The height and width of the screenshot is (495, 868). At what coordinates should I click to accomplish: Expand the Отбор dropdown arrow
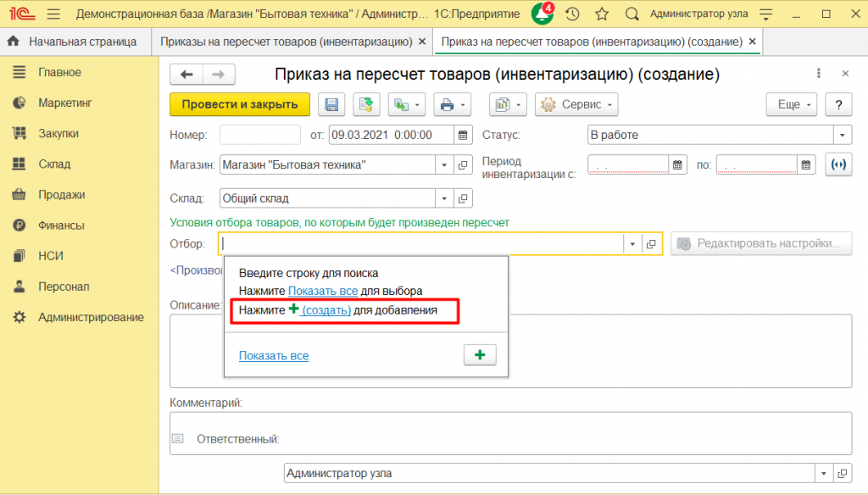pos(632,243)
